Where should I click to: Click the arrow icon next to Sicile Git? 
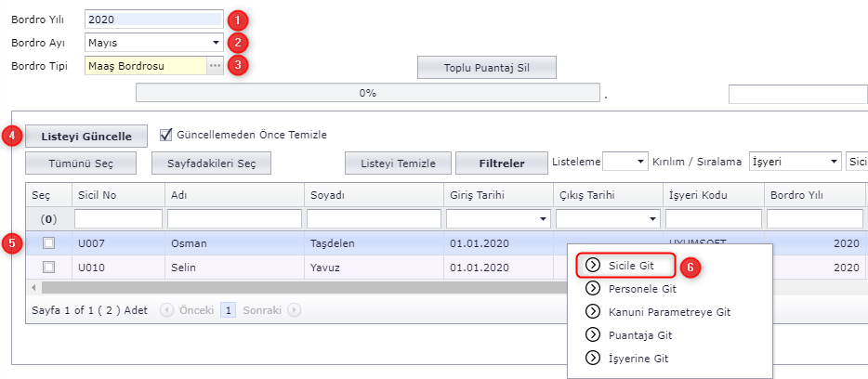point(593,265)
